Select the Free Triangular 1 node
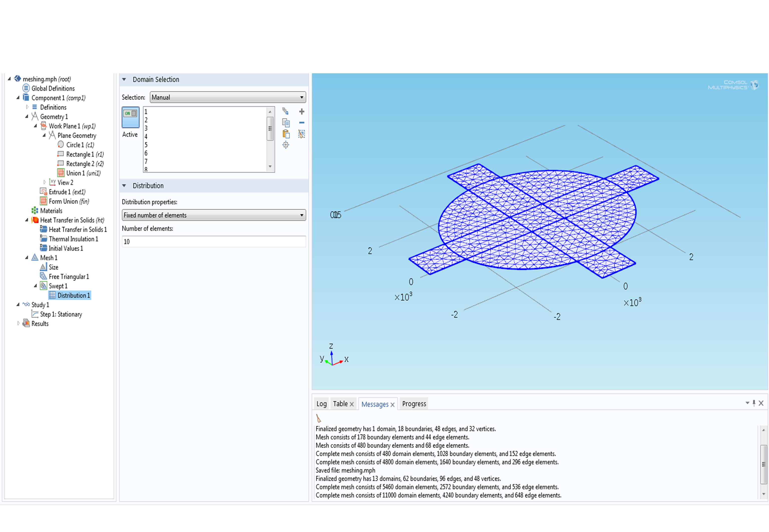This screenshot has width=769, height=532. [69, 277]
